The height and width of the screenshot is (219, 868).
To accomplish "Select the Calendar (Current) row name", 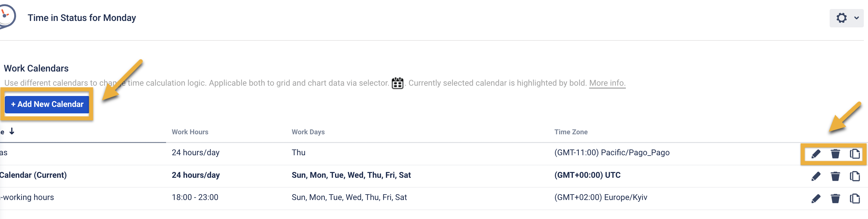I will [33, 175].
